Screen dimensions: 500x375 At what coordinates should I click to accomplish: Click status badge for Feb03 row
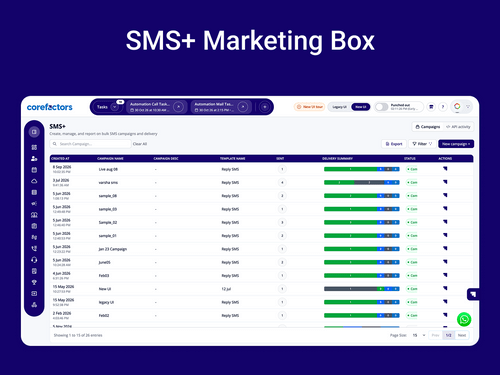412,276
